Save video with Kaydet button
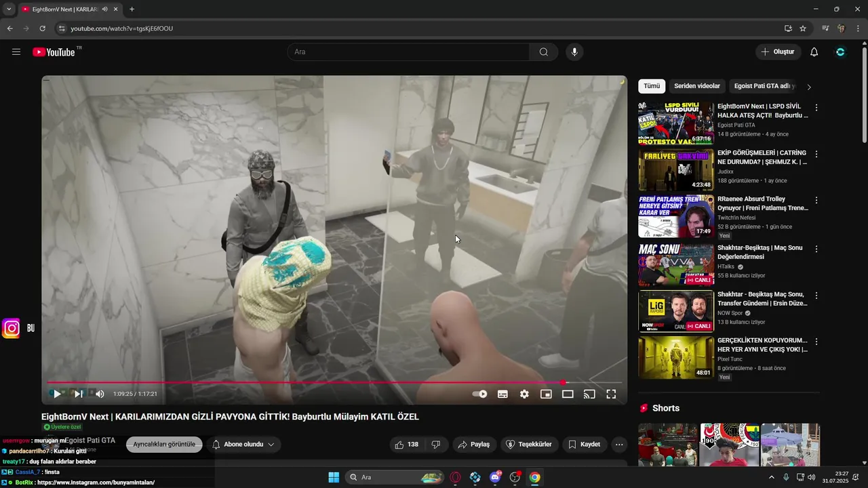This screenshot has height=488, width=868. coord(584,445)
